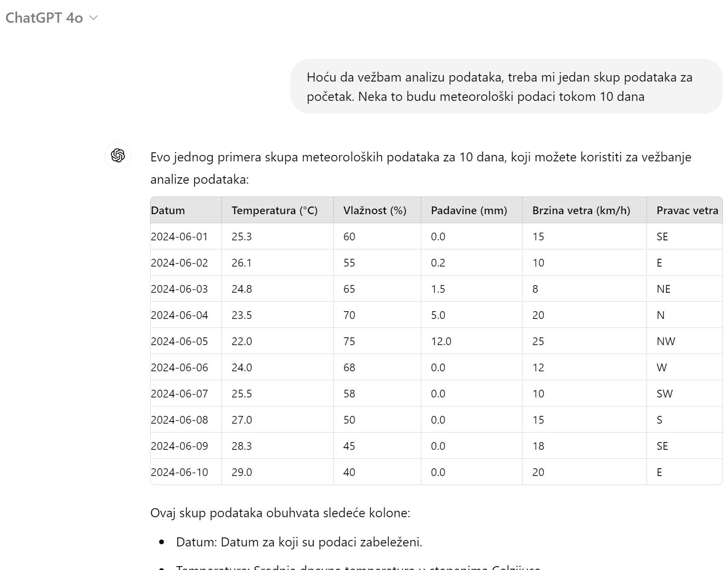The width and height of the screenshot is (728, 570).
Task: Click the Padavine (mm) column header
Action: click(471, 210)
